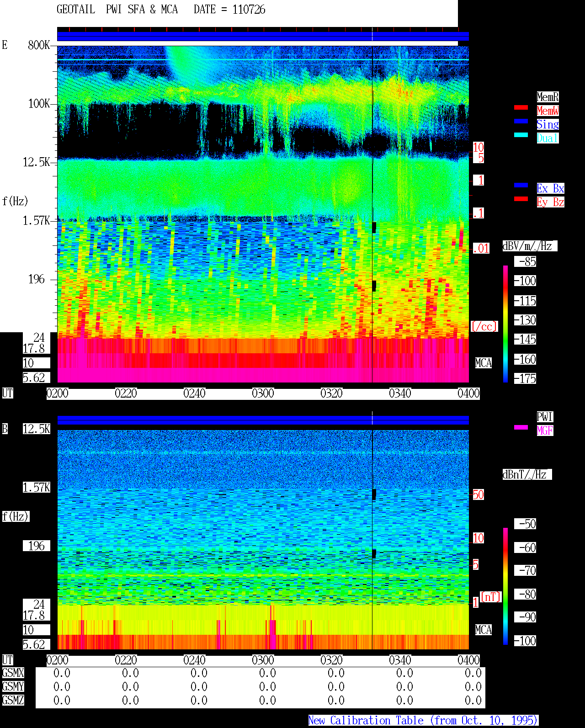Click the MCA label beside the B panel
585x728 pixels.
click(484, 630)
